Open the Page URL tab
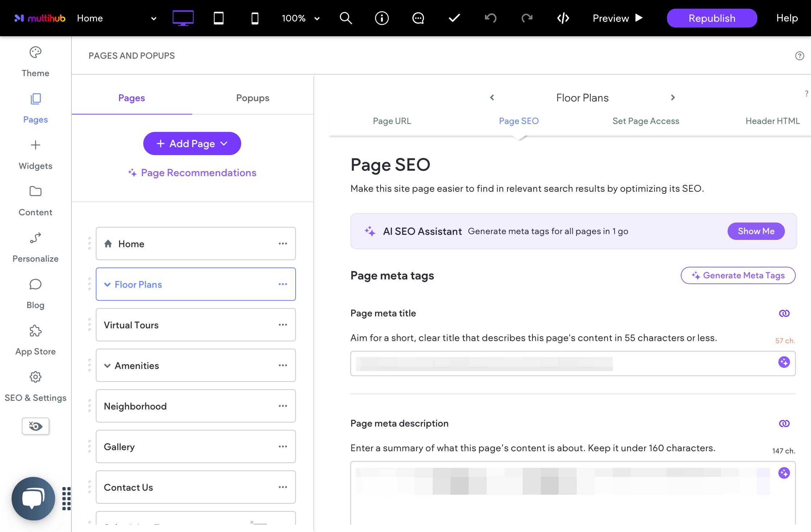Viewport: 811px width, 532px height. pyautogui.click(x=392, y=121)
